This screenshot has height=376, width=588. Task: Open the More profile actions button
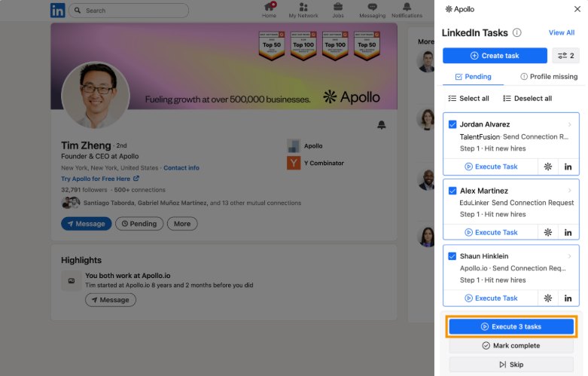tap(182, 224)
